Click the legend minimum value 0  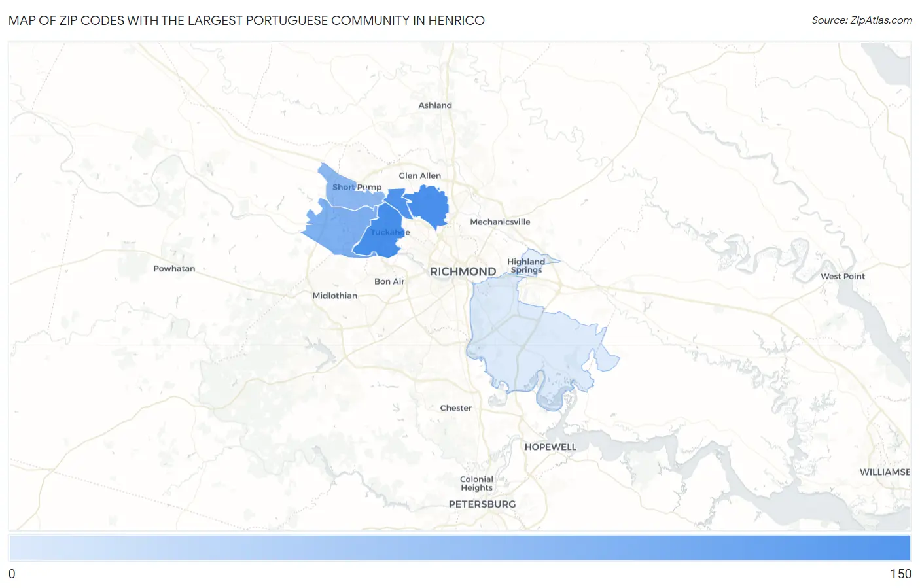[x=12, y=574]
